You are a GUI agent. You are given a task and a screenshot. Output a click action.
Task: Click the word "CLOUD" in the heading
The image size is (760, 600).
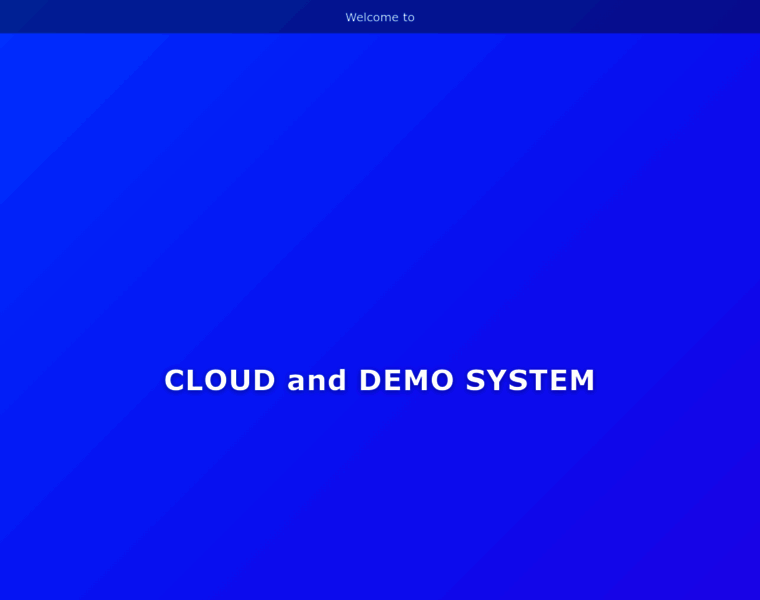tap(220, 380)
